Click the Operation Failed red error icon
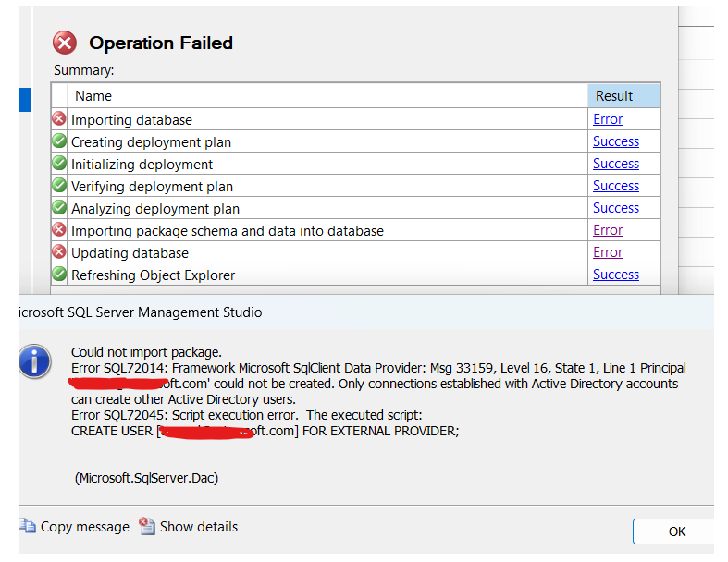Image resolution: width=728 pixels, height=562 pixels. pyautogui.click(x=65, y=43)
